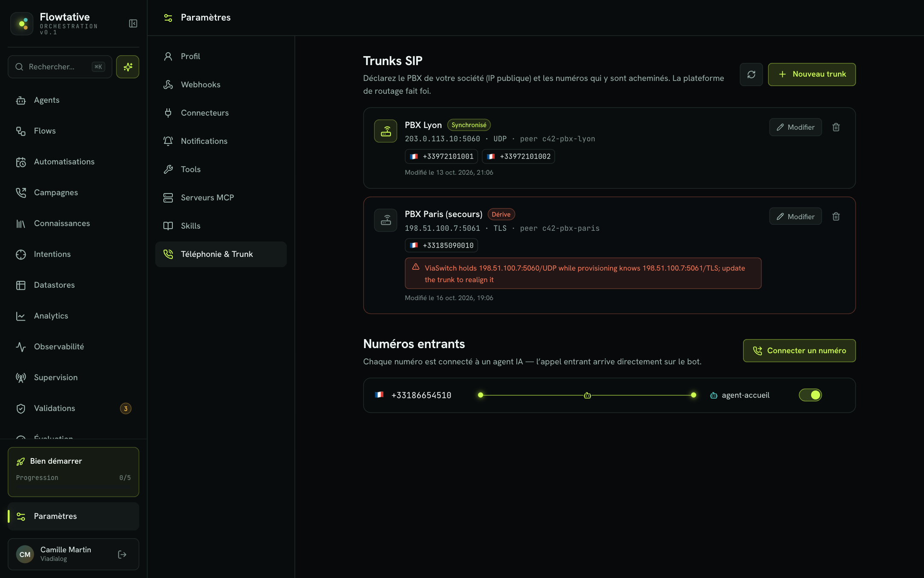The height and width of the screenshot is (578, 924).
Task: Open Datastores page
Action: pyautogui.click(x=73, y=285)
